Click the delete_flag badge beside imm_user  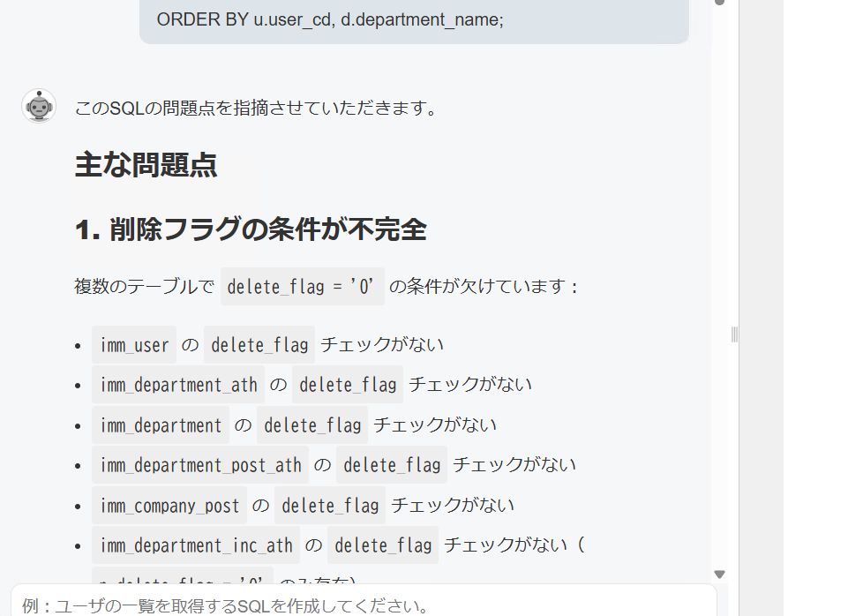click(259, 345)
